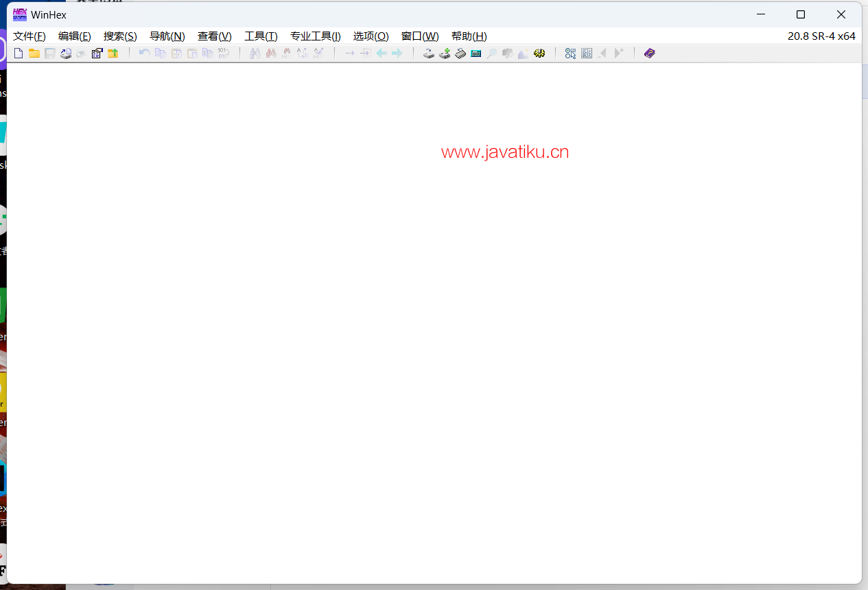This screenshot has height=590, width=868.
Task: Open the 搜索(S) menu
Action: [120, 36]
